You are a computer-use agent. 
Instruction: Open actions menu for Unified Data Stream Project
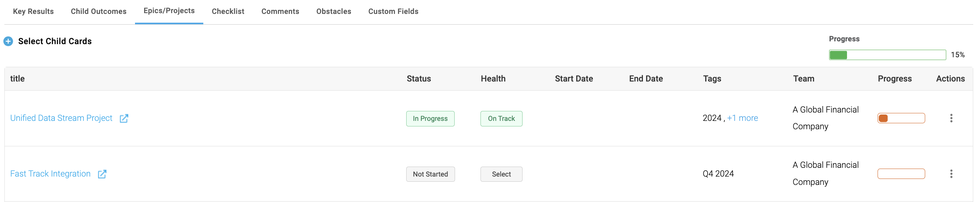click(951, 118)
